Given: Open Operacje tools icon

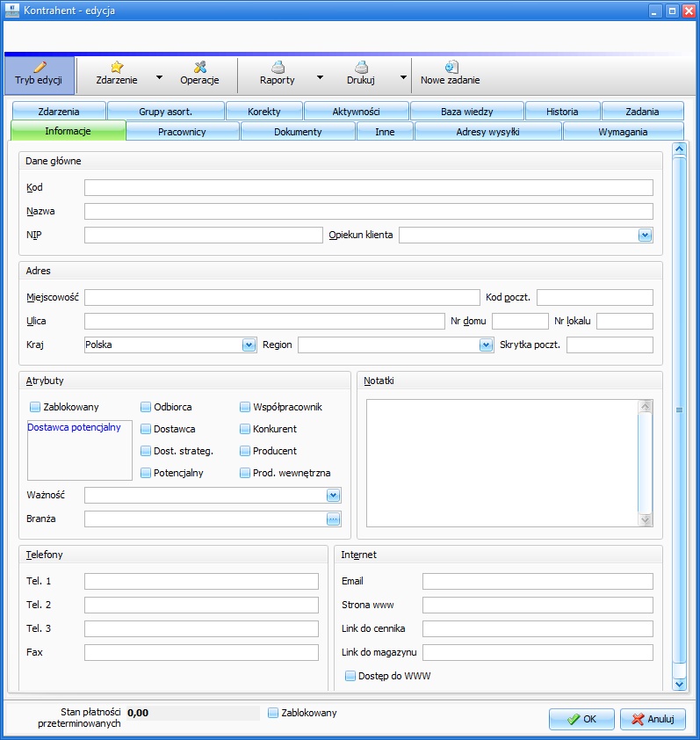Looking at the screenshot, I should pos(200,67).
